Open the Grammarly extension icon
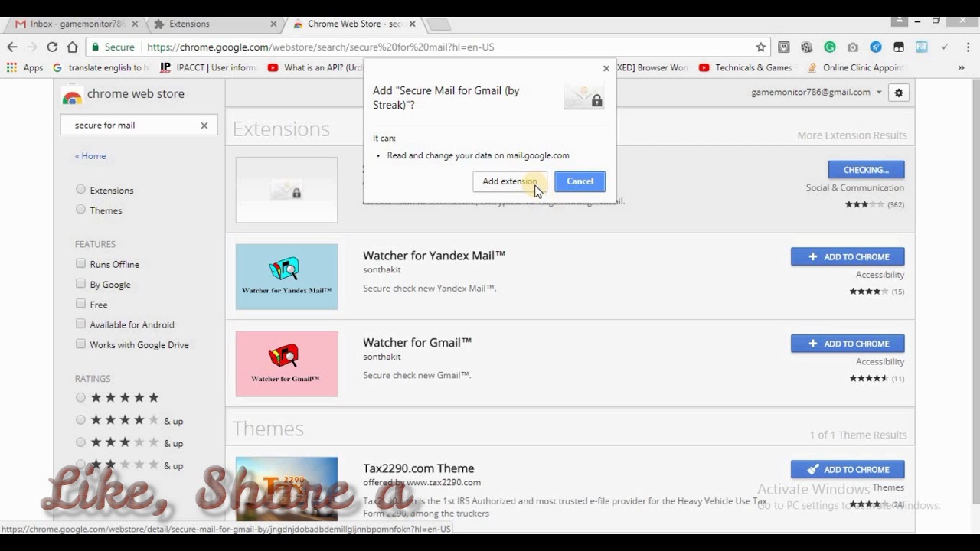Screen dimensions: 980x551 830,47
